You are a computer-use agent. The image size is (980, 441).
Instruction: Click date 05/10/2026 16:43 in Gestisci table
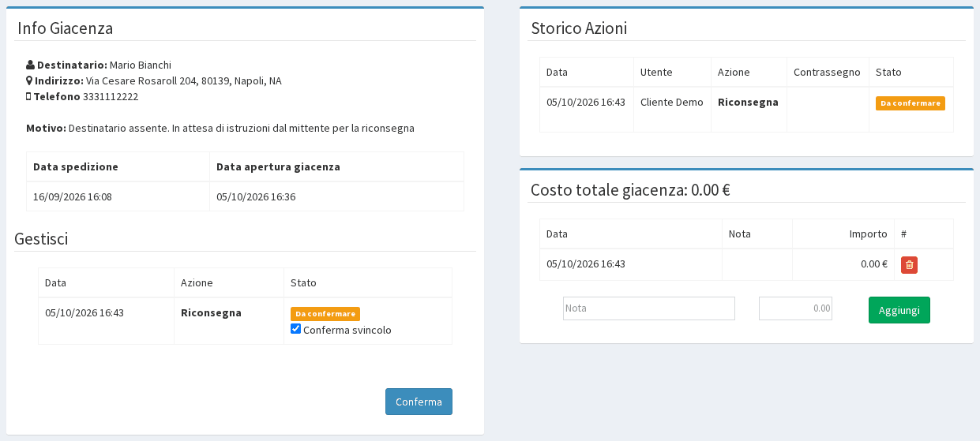pos(84,312)
